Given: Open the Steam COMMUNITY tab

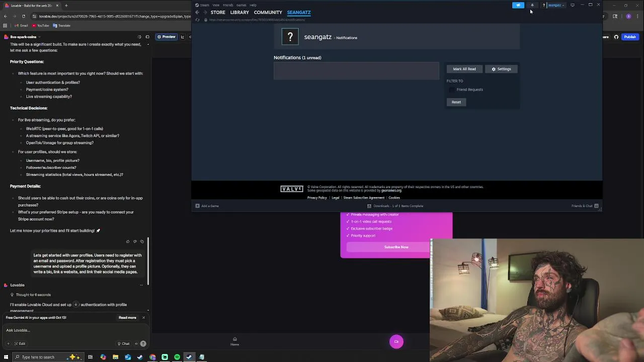Looking at the screenshot, I should pos(268,12).
